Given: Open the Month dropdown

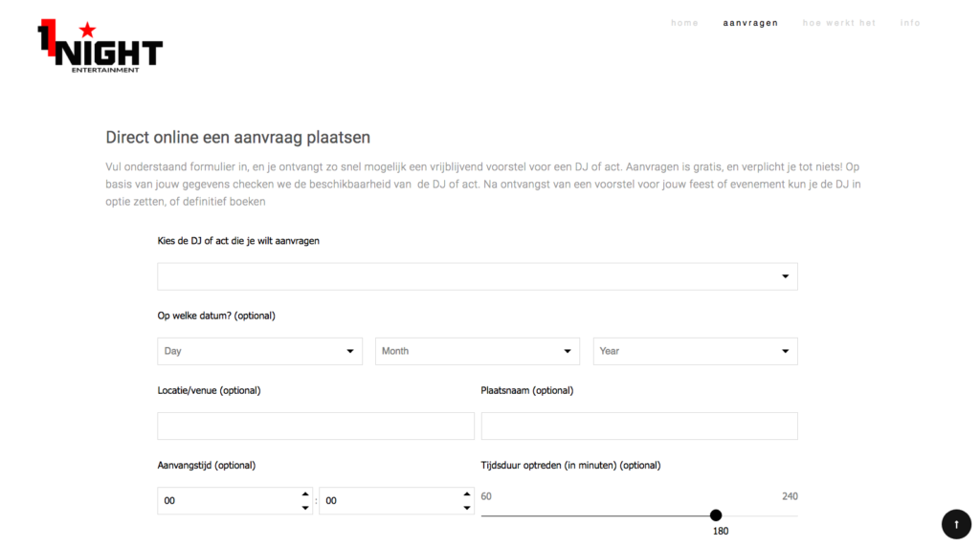Looking at the screenshot, I should [478, 351].
